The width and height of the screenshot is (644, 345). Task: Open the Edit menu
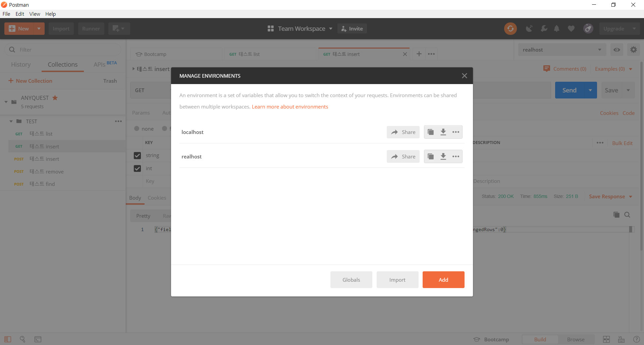[x=20, y=14]
